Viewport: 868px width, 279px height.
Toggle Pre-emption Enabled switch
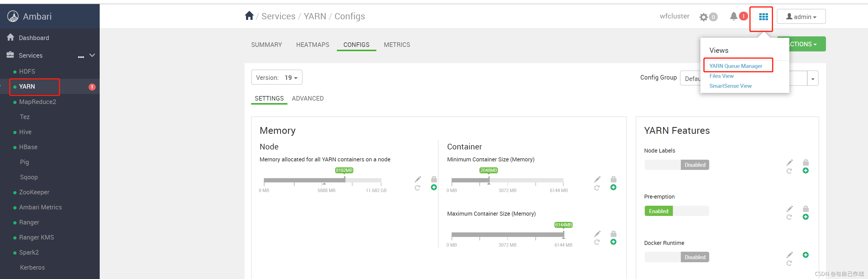pos(677,211)
